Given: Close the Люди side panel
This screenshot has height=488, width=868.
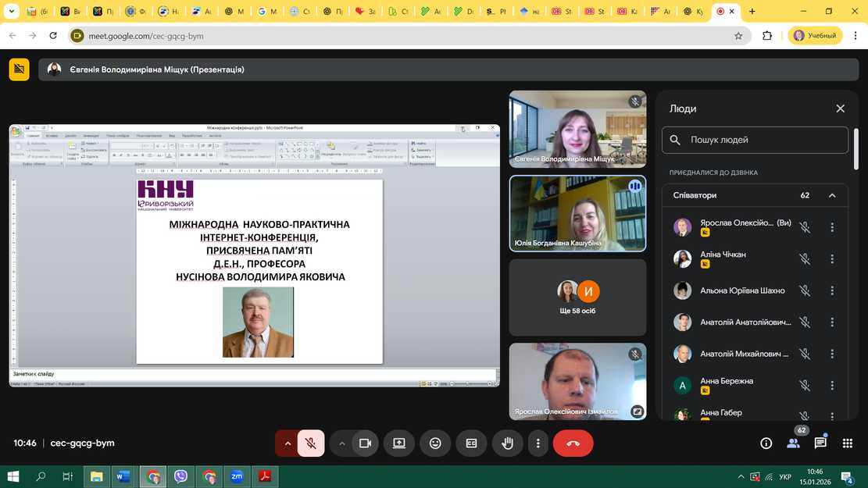Looking at the screenshot, I should point(841,109).
